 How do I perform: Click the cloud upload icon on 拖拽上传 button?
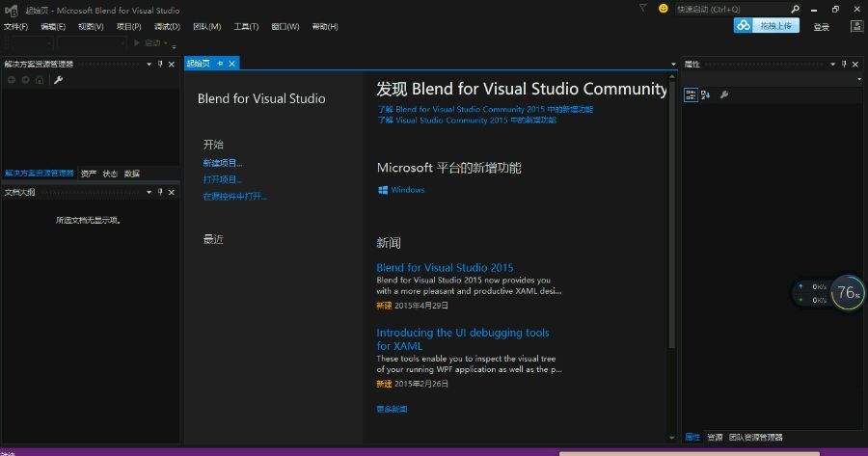tap(744, 25)
